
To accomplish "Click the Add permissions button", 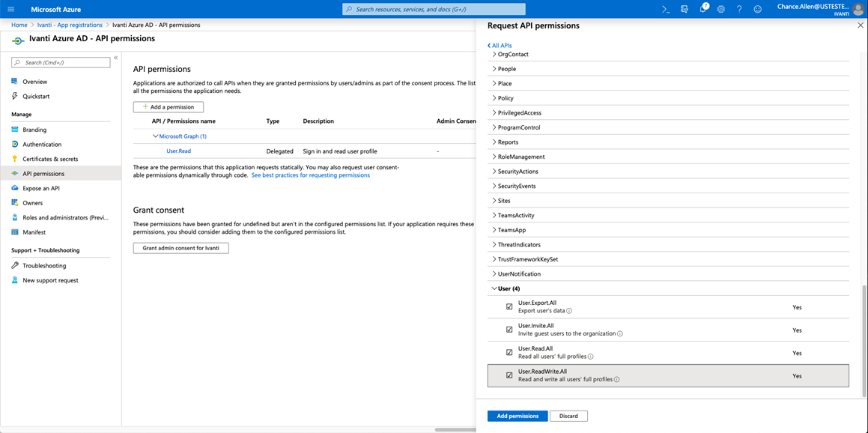I will click(518, 416).
